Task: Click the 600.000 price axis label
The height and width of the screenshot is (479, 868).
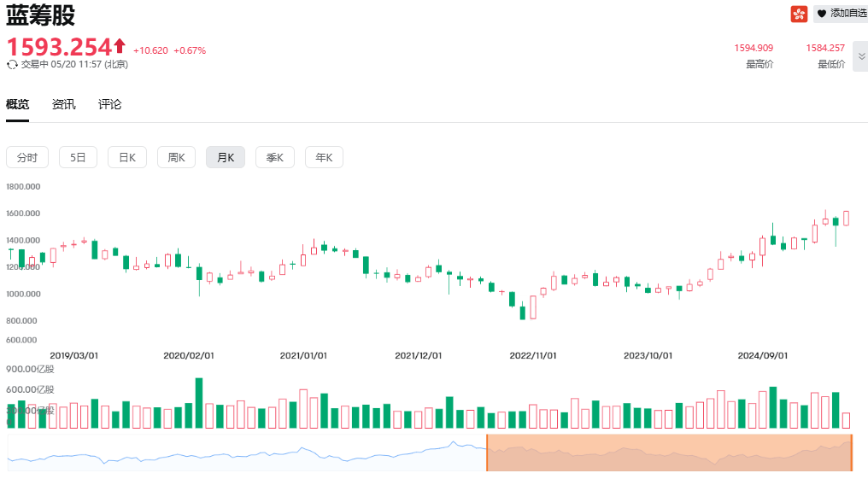Action: click(x=21, y=340)
